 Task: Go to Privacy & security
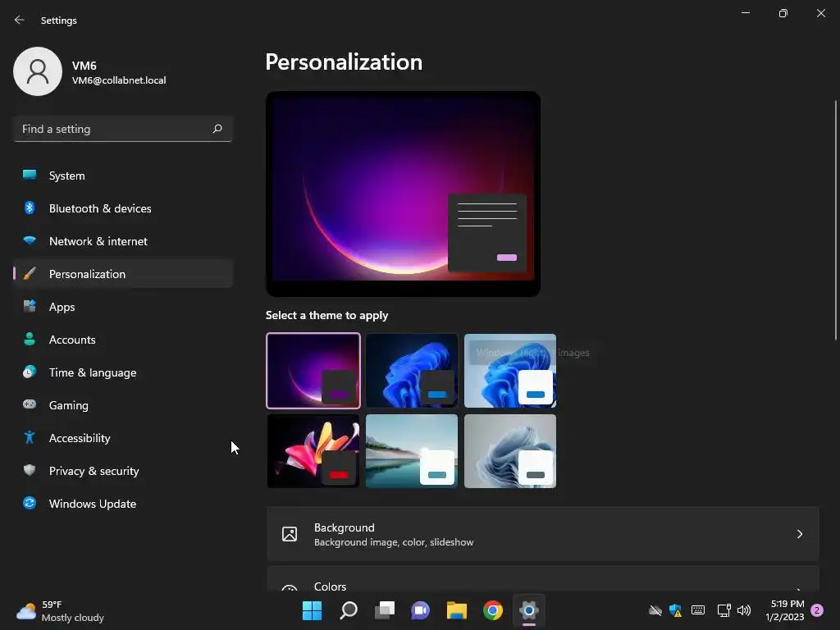point(123,471)
